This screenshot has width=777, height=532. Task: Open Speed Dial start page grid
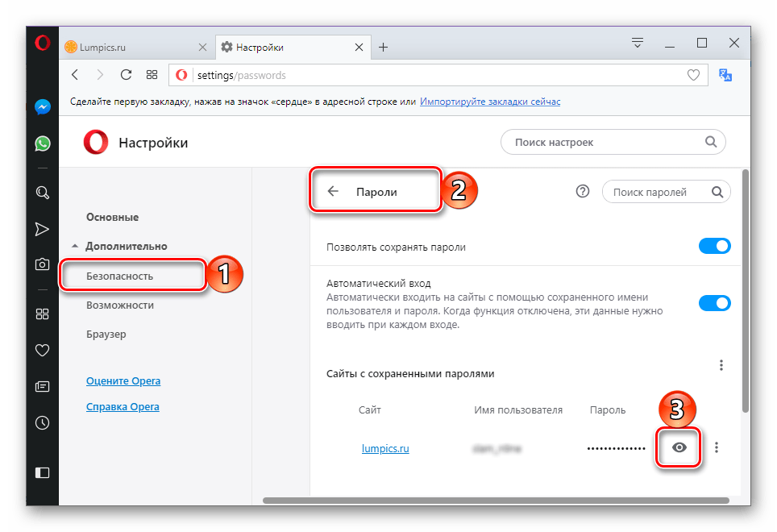pyautogui.click(x=152, y=75)
